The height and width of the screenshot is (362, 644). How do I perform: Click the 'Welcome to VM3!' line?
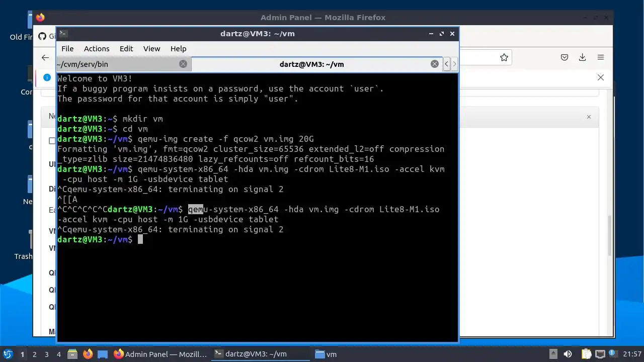[x=95, y=78]
